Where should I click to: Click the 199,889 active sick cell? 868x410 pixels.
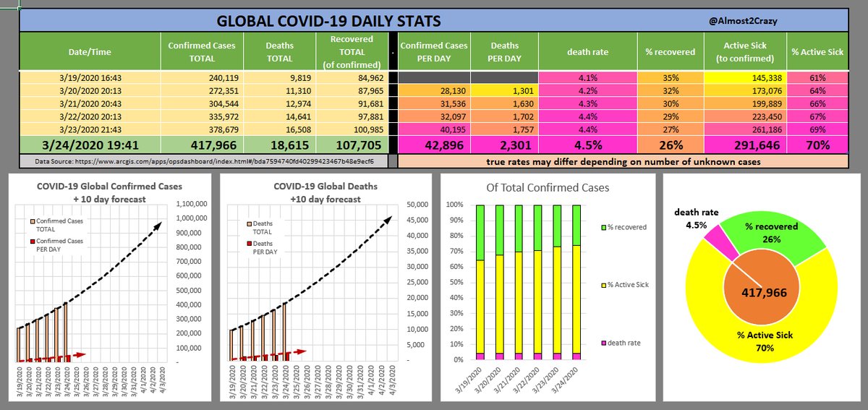pyautogui.click(x=746, y=104)
